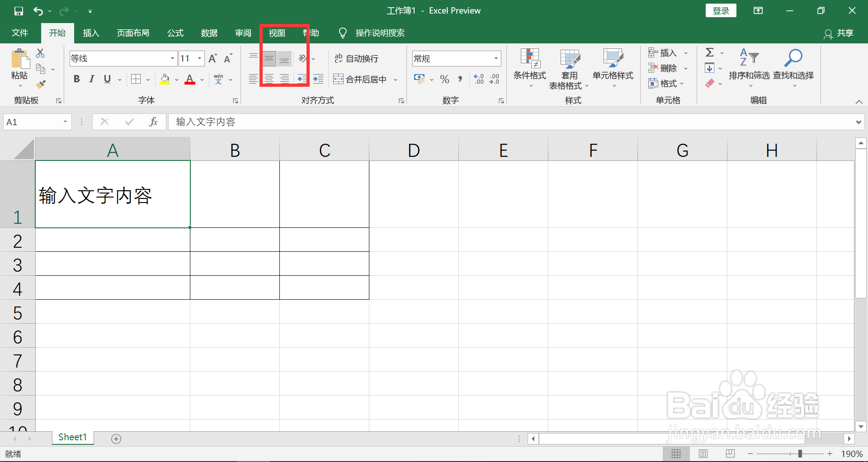Open the 文件 menu
Viewport: 868px width, 462px height.
point(20,33)
